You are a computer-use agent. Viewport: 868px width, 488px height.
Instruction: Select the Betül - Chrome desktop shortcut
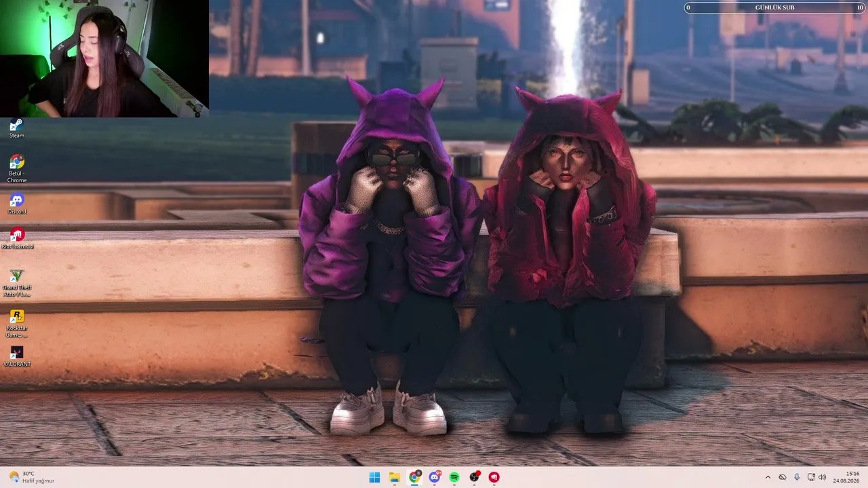tap(17, 169)
